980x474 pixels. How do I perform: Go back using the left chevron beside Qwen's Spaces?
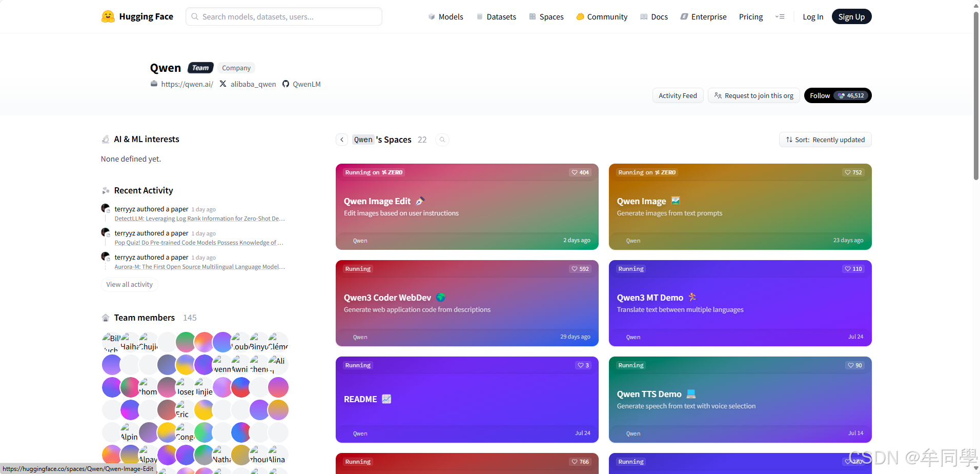(342, 140)
